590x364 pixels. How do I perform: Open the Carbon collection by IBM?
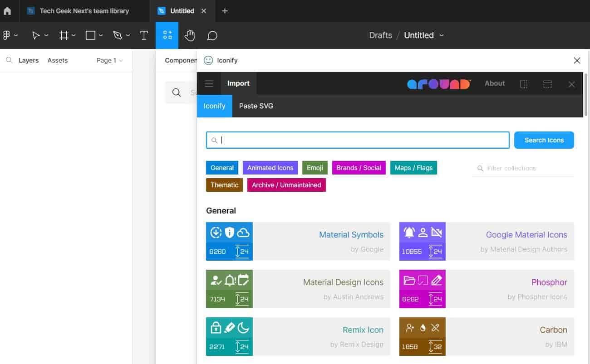pyautogui.click(x=487, y=336)
